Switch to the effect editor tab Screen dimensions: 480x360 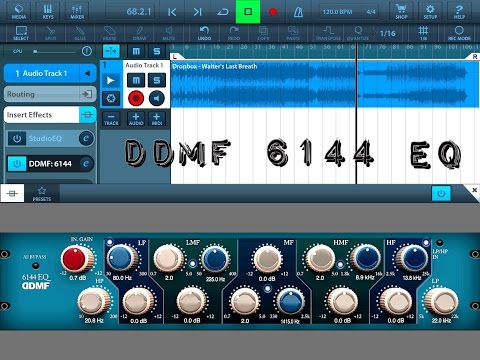(x=12, y=193)
